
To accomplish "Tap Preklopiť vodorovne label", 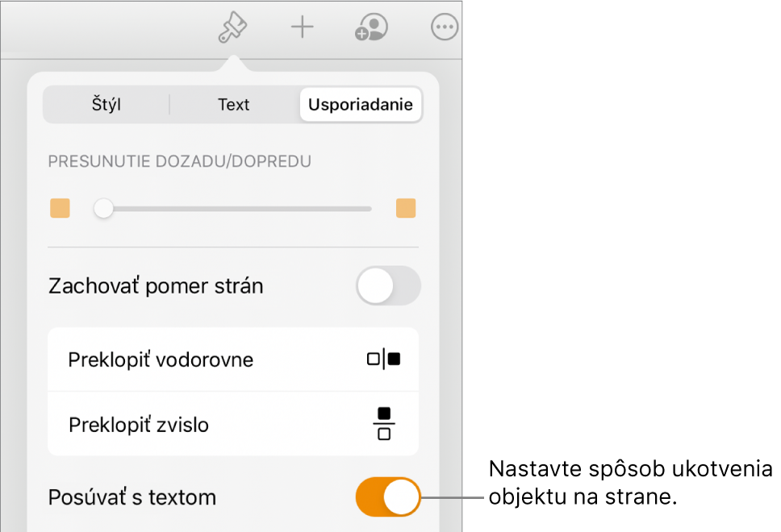I will pos(161,360).
